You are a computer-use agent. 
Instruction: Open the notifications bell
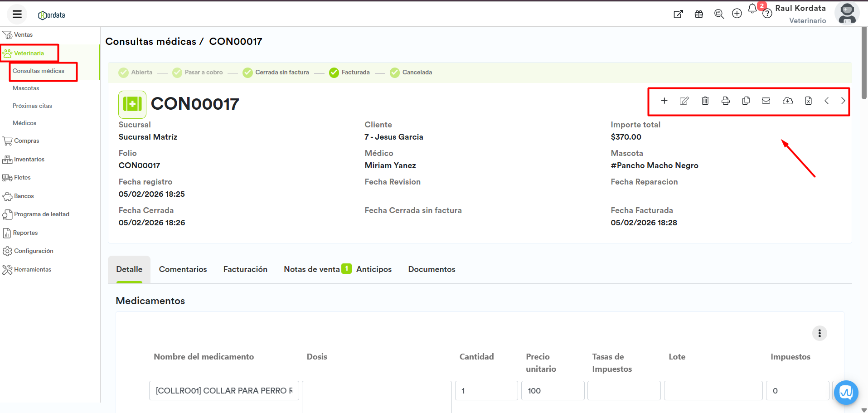[752, 9]
